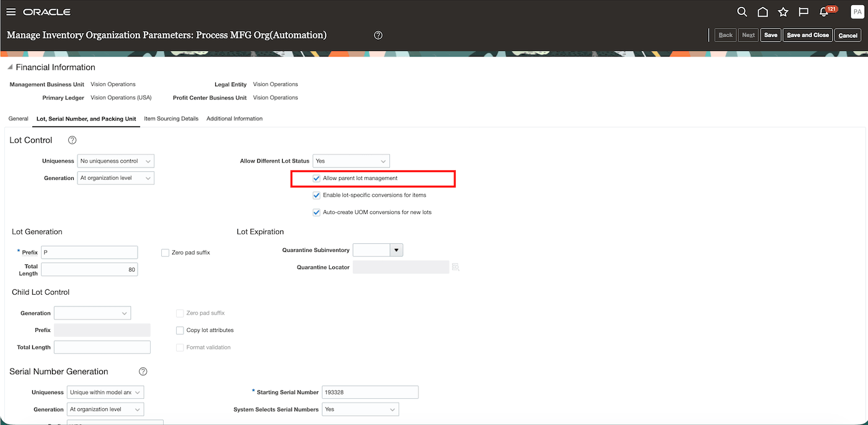This screenshot has height=425, width=868.
Task: Switch to Item Sourcing Details tab
Action: (x=171, y=119)
